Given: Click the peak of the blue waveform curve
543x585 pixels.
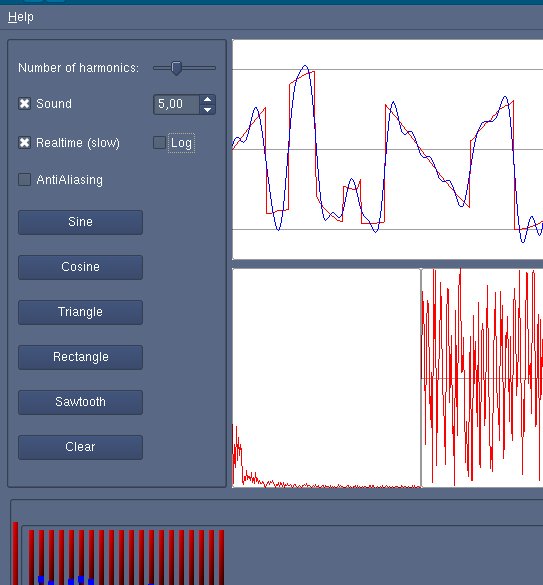Looking at the screenshot, I should 305,66.
